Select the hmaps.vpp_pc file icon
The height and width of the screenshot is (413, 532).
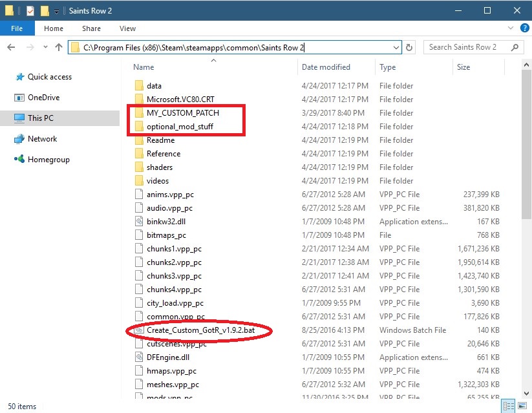[139, 370]
